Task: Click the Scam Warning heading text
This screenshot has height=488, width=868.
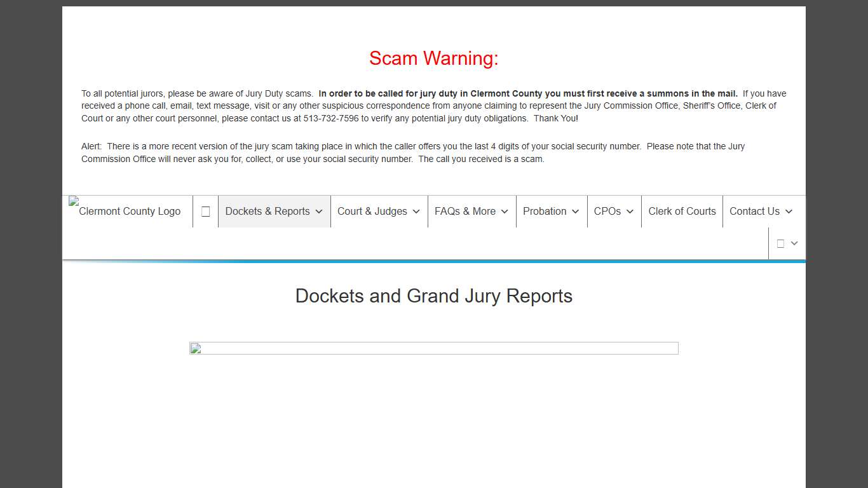Action: click(434, 58)
